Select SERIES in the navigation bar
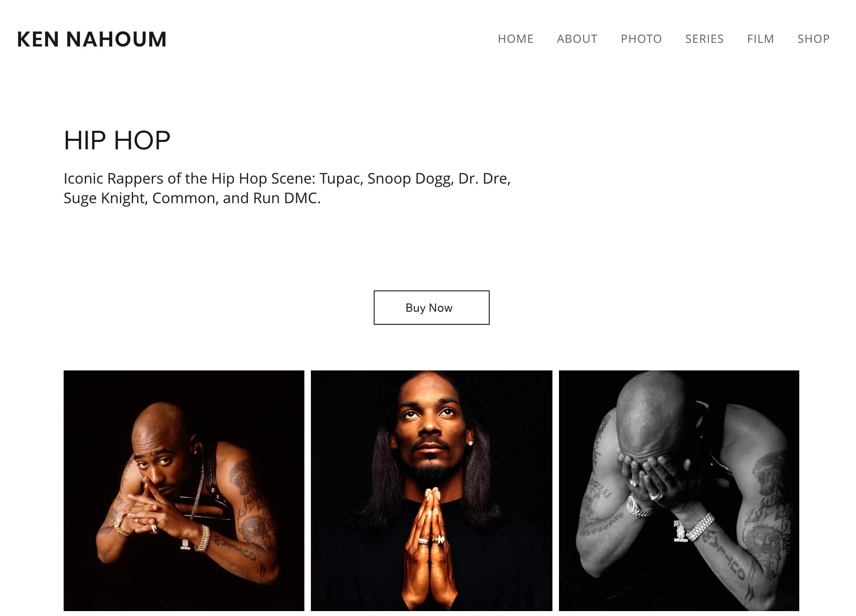 click(x=704, y=39)
